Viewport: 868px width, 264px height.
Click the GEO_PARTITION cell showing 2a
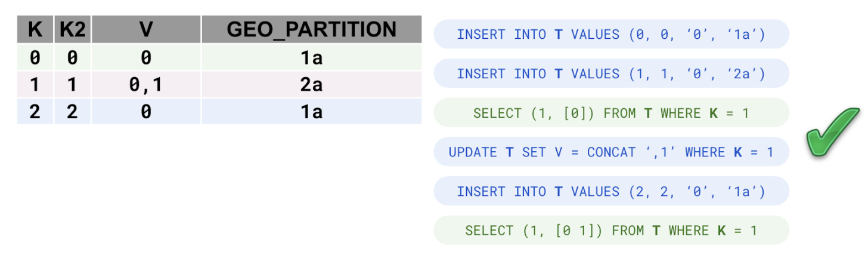click(x=311, y=84)
